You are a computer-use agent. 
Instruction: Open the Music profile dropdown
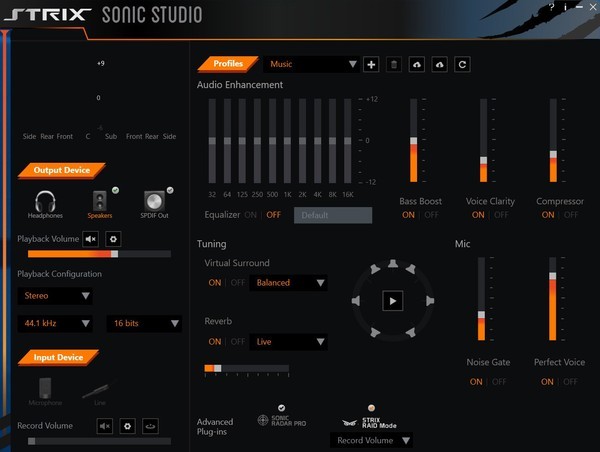[311, 64]
